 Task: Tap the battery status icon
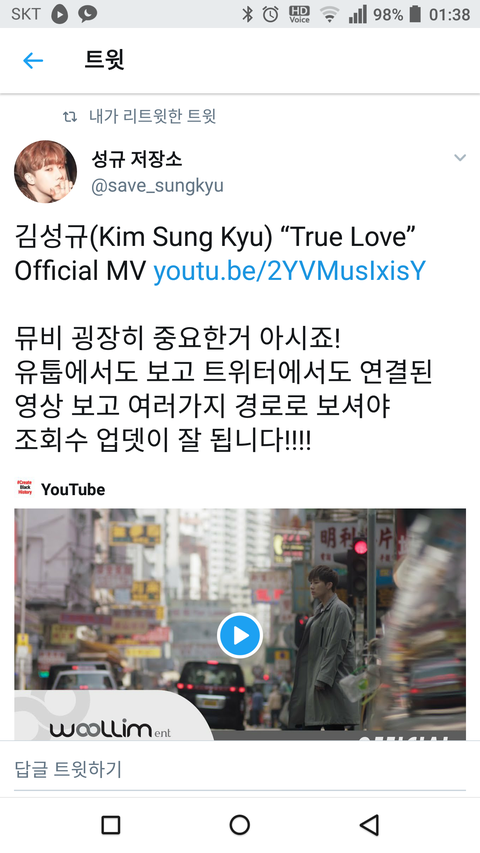pyautogui.click(x=415, y=14)
